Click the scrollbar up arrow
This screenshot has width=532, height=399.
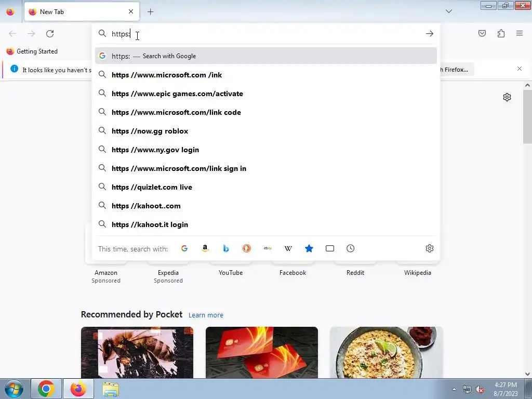click(x=527, y=86)
